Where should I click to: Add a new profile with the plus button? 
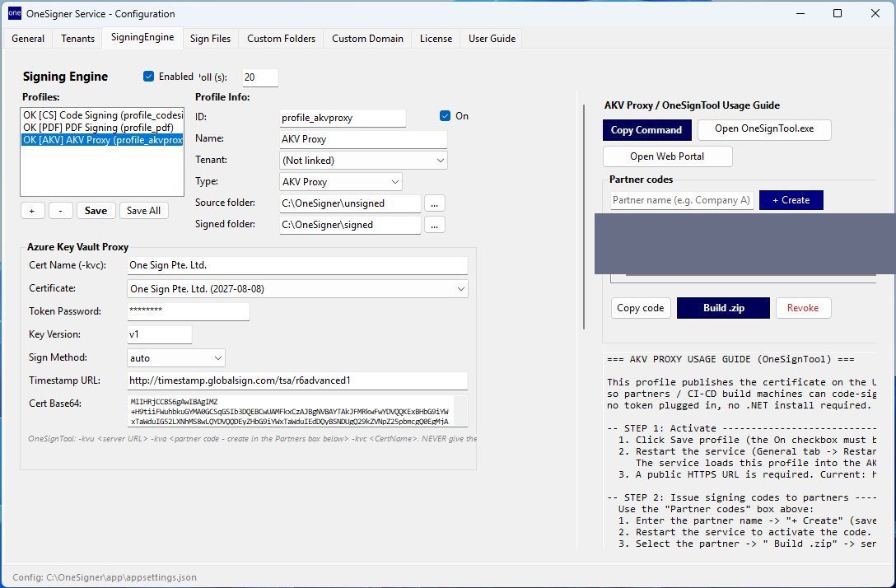click(33, 211)
